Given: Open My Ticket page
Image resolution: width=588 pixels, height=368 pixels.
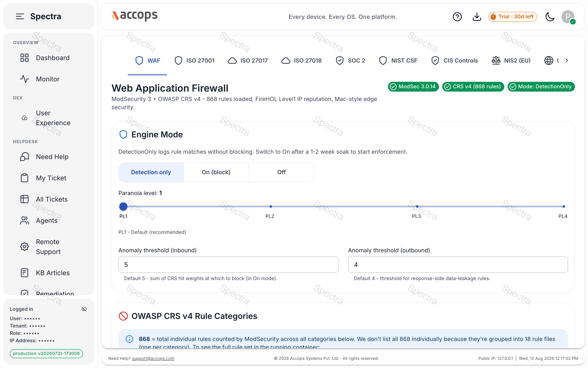Looking at the screenshot, I should pos(49,178).
